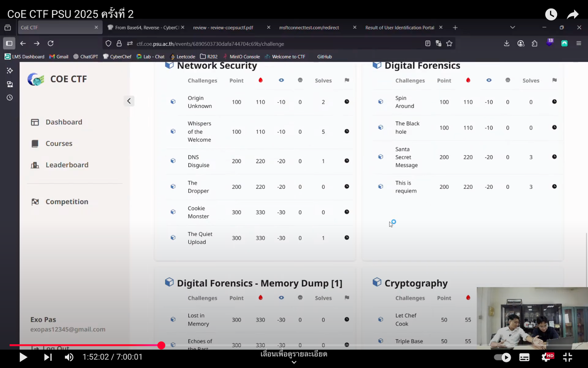
Task: Skip to the next video
Action: click(x=48, y=357)
